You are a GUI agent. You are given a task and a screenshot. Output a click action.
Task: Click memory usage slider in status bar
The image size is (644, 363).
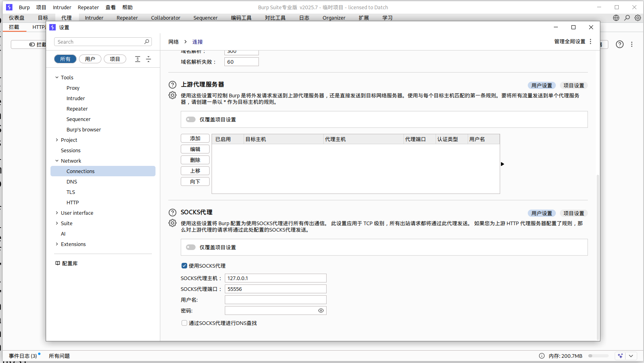coord(598,356)
